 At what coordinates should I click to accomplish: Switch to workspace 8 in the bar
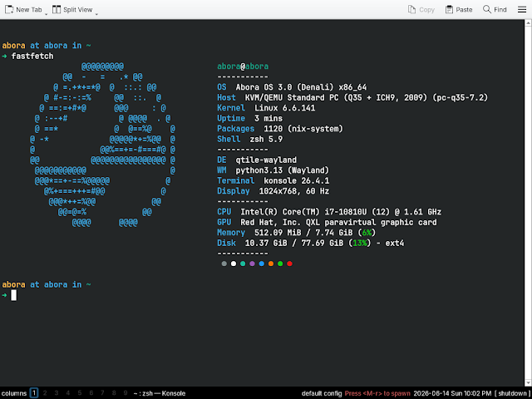[114, 393]
